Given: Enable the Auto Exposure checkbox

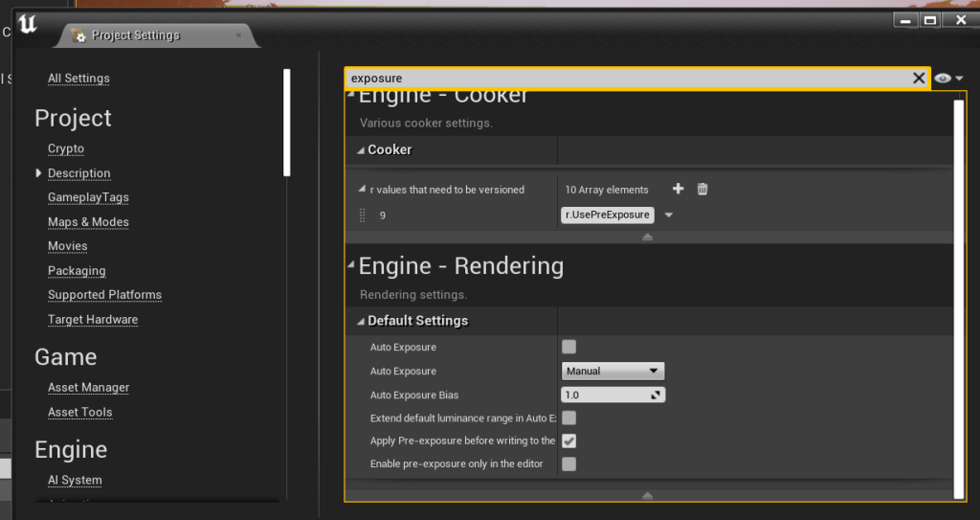Looking at the screenshot, I should (x=569, y=347).
